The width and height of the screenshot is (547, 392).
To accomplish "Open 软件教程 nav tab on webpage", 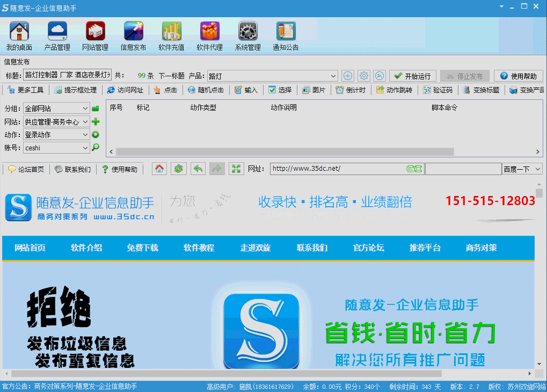I will tap(199, 248).
